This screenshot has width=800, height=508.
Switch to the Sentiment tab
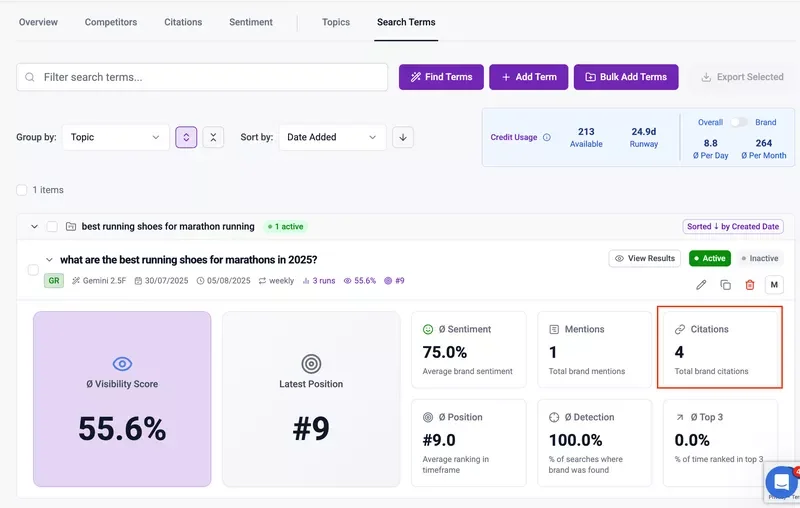click(250, 22)
